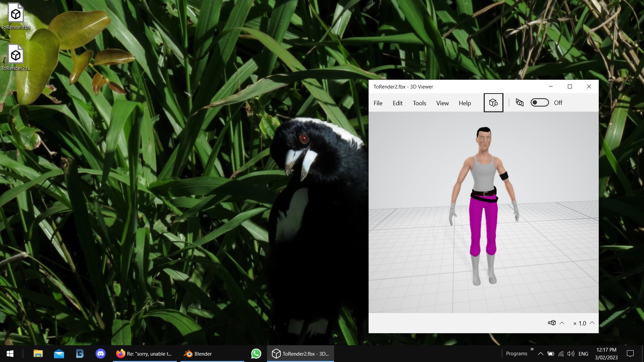Viewport: 644px width, 362px height.
Task: Click the Mixed Reality cube icon
Action: point(520,103)
